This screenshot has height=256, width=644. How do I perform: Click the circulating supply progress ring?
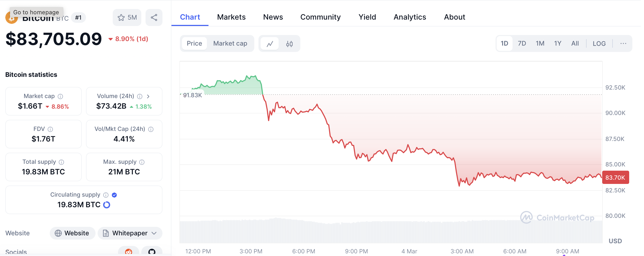(x=107, y=205)
